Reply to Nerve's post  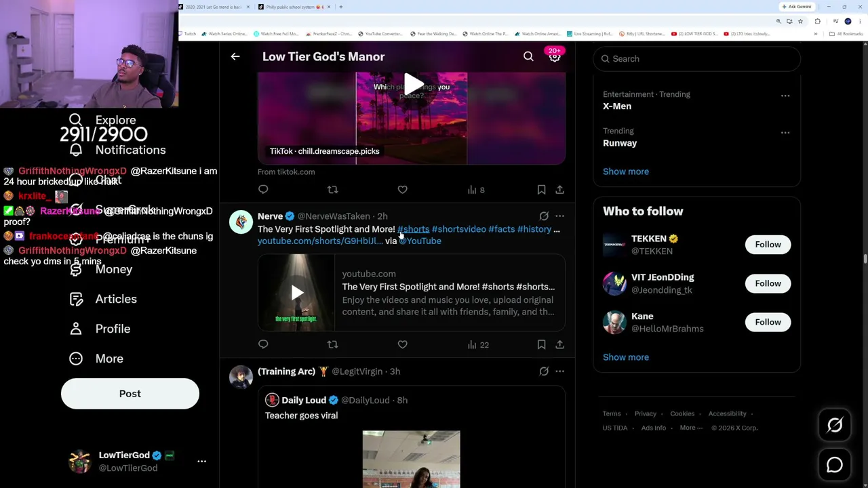pos(263,344)
